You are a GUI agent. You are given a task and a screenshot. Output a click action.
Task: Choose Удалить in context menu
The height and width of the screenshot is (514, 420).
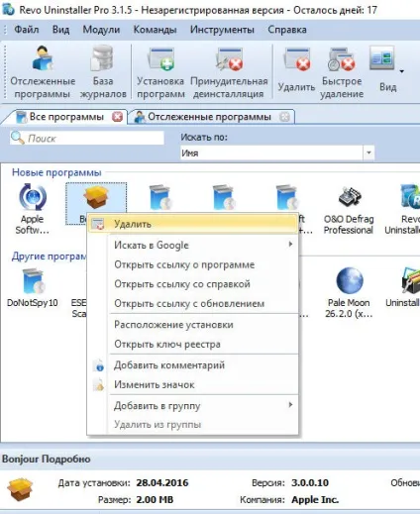pyautogui.click(x=193, y=224)
